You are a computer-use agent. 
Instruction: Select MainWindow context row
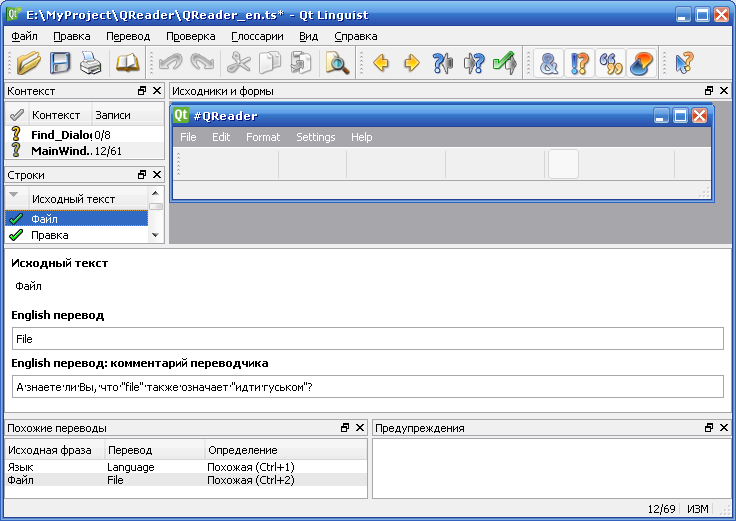84,151
